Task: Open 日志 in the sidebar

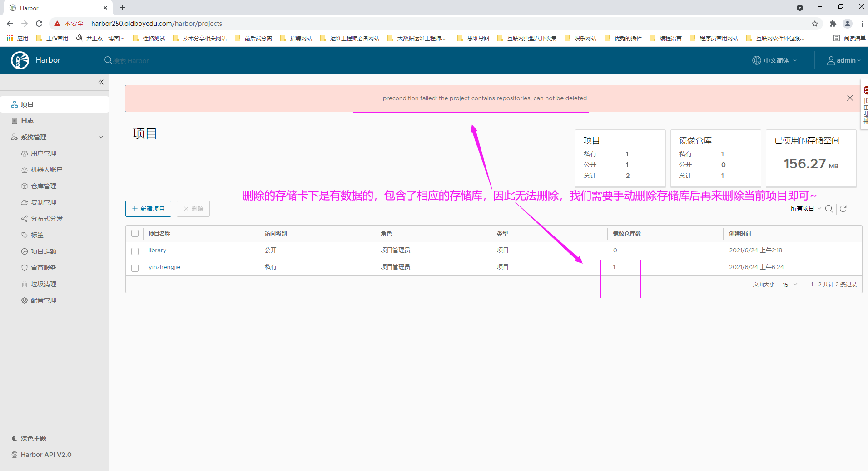Action: 27,121
